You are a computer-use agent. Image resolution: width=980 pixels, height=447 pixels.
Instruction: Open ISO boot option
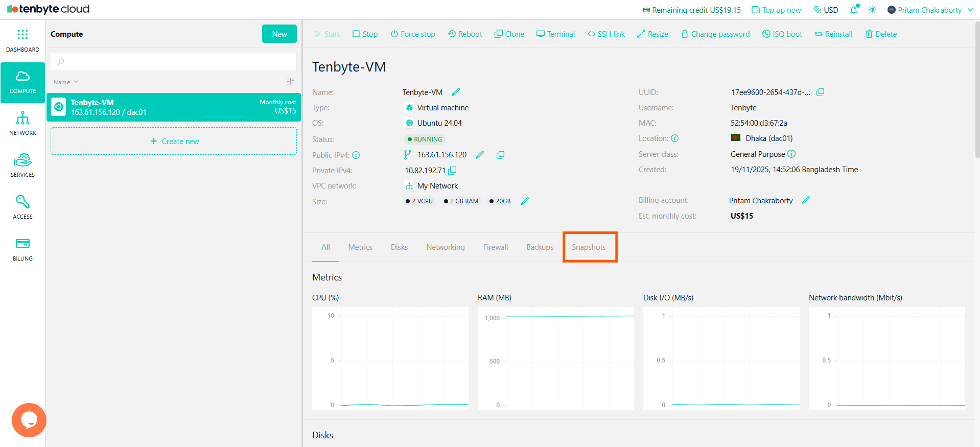tap(782, 34)
